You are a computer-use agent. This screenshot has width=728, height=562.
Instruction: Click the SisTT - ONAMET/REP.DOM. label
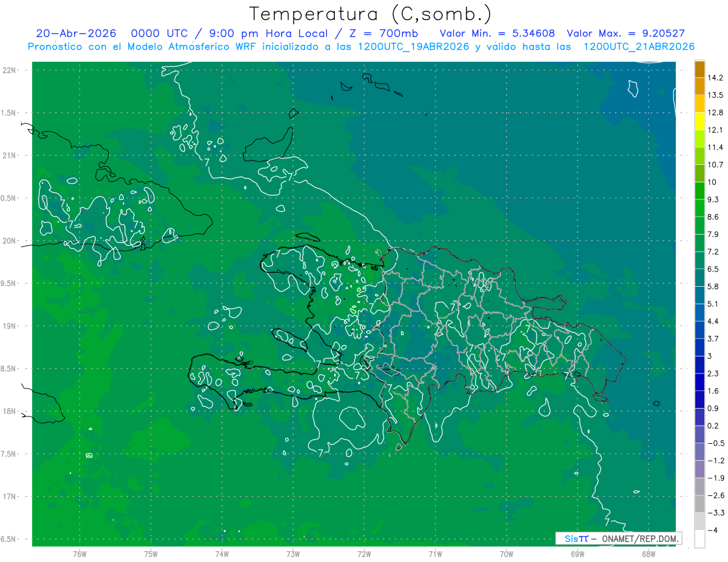pos(619,538)
